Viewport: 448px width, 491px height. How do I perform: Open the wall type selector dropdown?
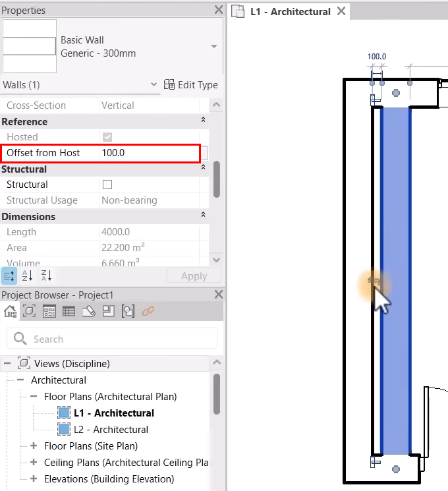pos(213,46)
